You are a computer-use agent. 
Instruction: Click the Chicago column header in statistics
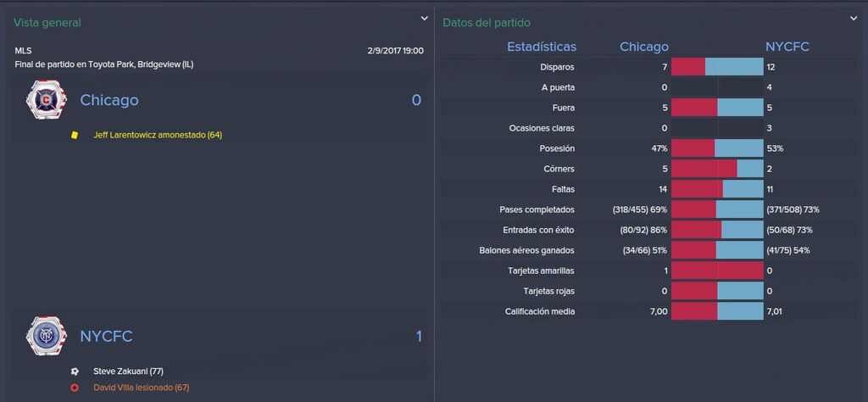point(644,47)
